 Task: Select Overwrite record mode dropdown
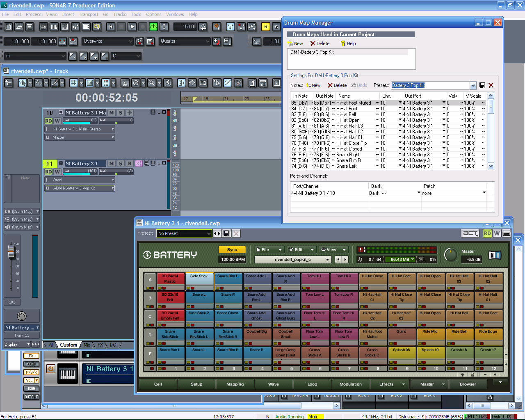coord(108,41)
